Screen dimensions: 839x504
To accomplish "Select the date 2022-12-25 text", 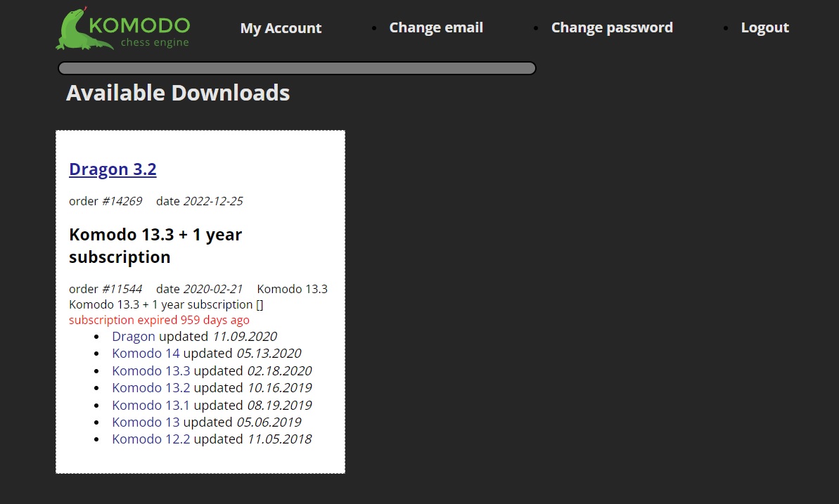I will (213, 201).
